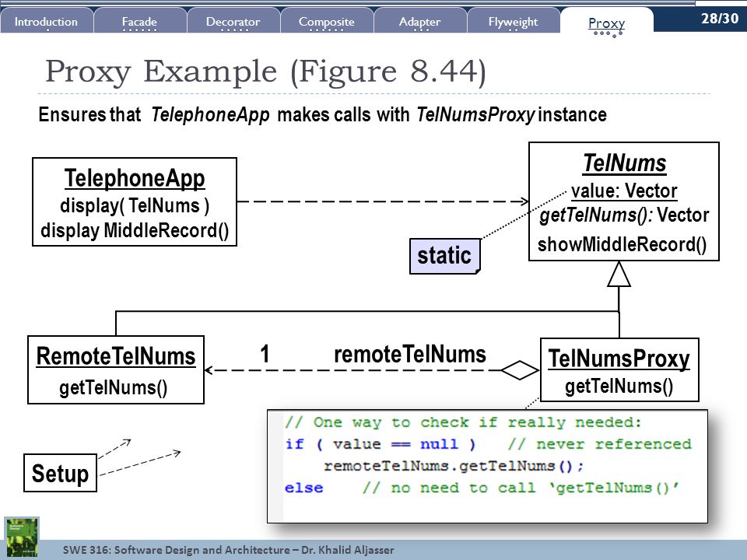Click the TelNumsProxy class name
747x560 pixels.
click(619, 359)
